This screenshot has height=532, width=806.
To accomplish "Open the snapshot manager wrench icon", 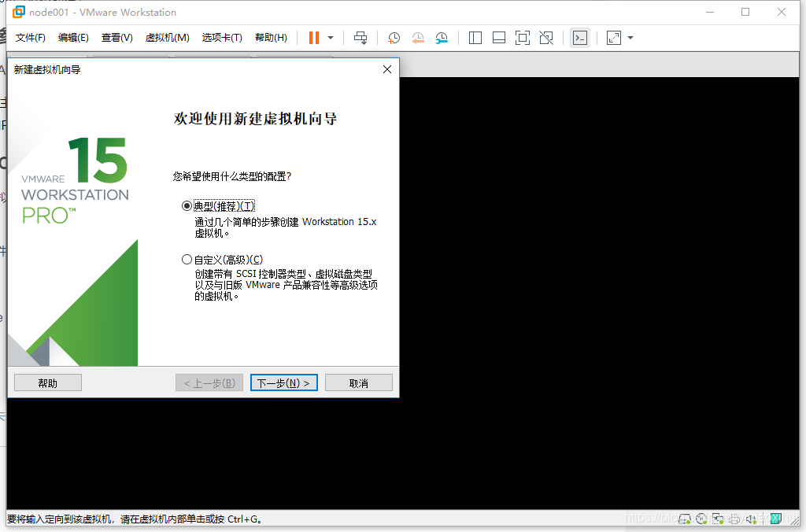I will click(442, 38).
